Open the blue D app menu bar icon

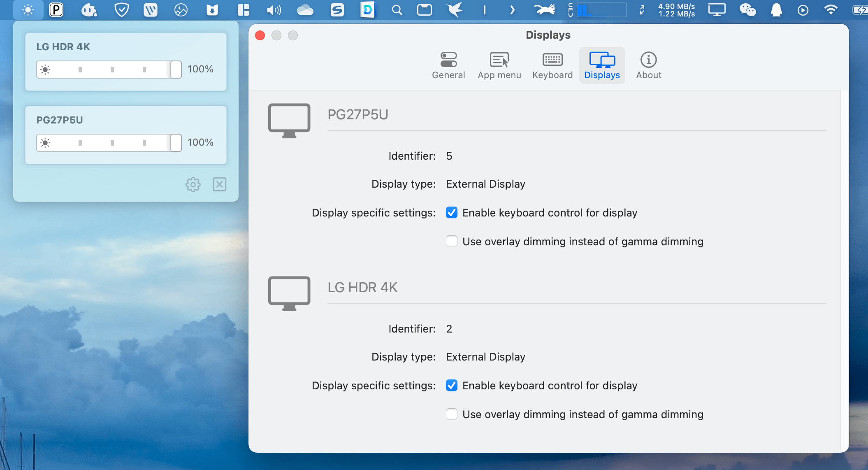pos(367,10)
